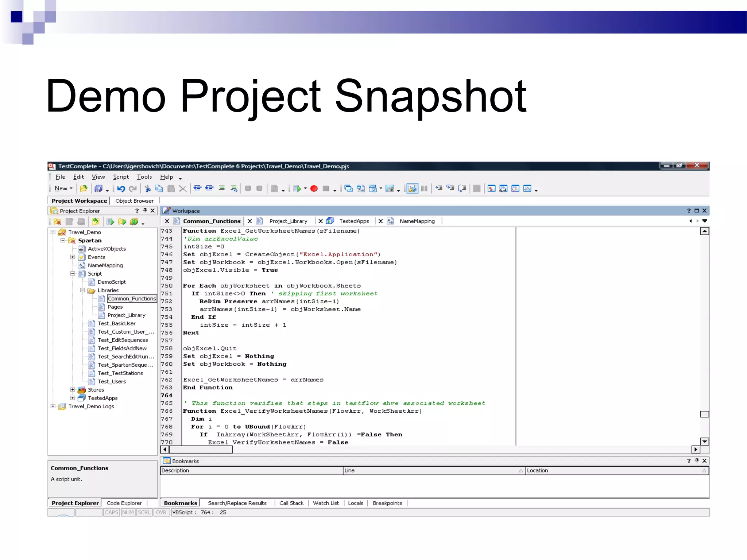Click the Delete X toolbar icon
Image resolution: width=747 pixels, height=560 pixels.
(183, 188)
